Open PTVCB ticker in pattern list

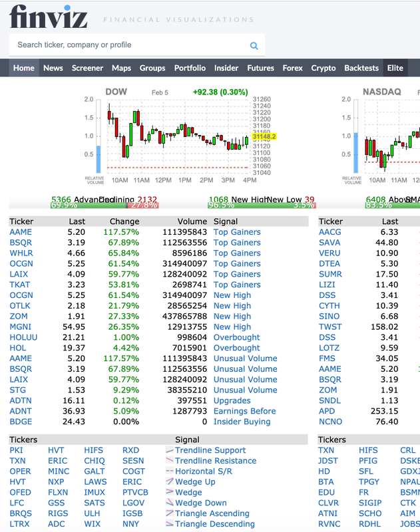(x=135, y=492)
